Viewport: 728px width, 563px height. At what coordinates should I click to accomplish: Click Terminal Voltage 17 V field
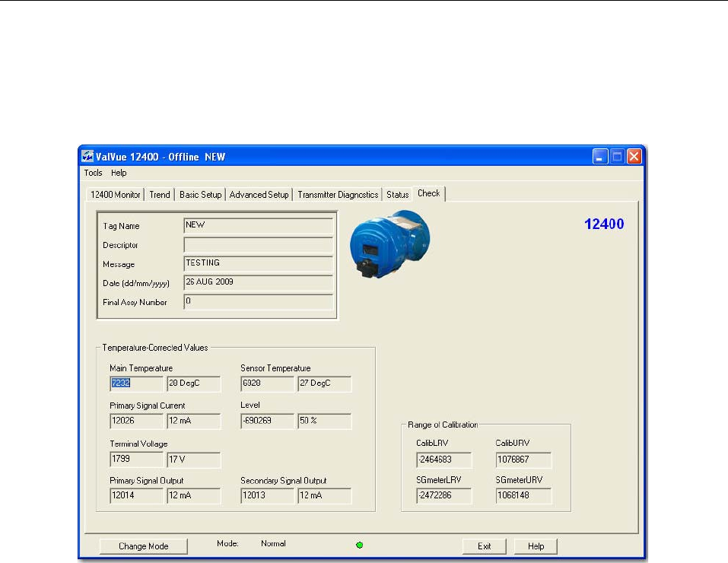(x=194, y=460)
